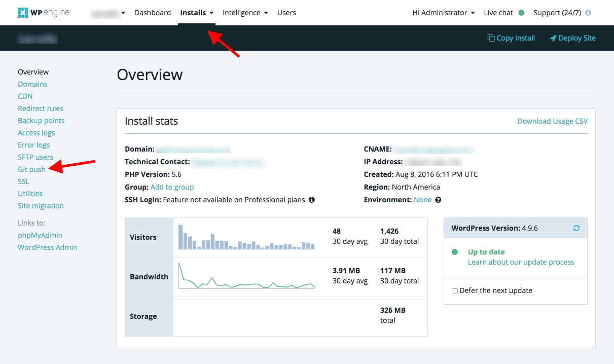Click the 1,426 visitors total value

389,231
